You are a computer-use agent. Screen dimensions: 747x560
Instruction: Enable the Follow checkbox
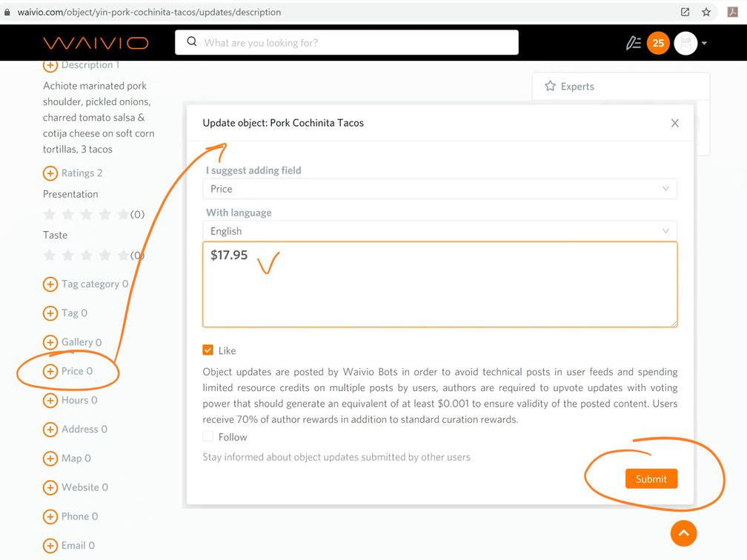point(208,437)
